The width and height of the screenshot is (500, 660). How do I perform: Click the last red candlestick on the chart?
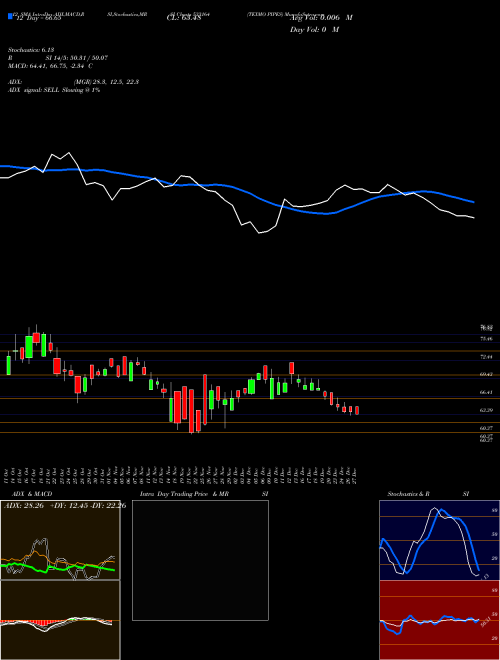(x=357, y=410)
